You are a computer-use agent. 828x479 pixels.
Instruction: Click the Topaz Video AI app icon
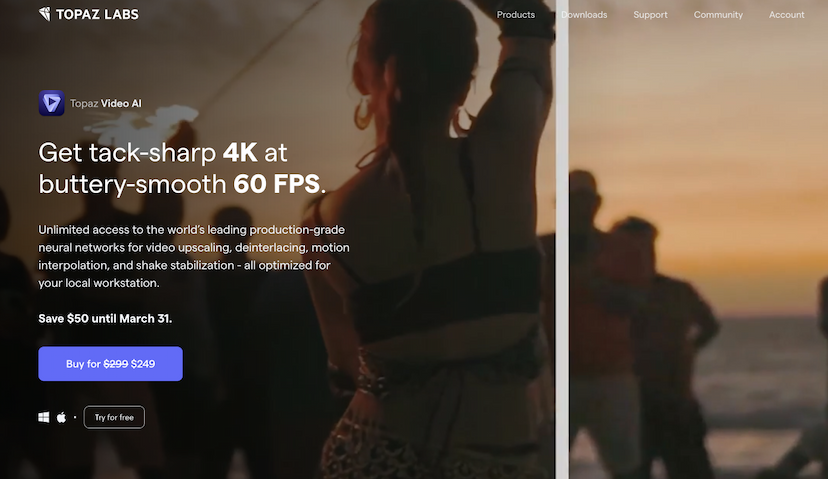[51, 103]
